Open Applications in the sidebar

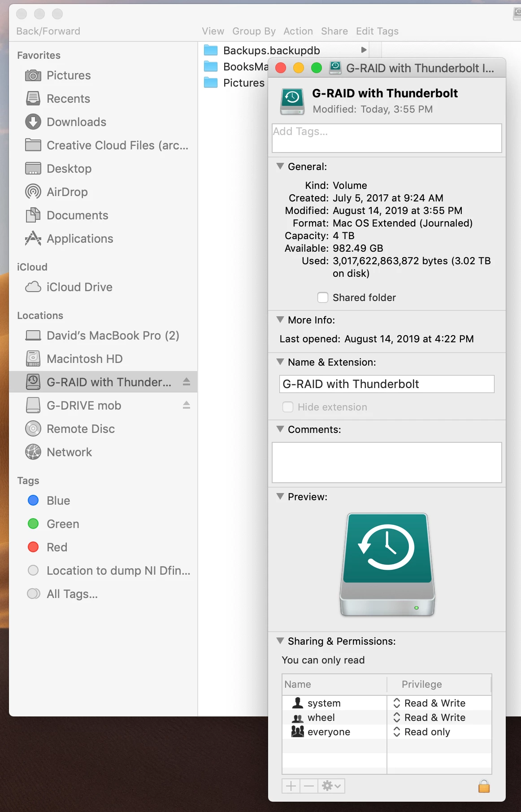(x=103, y=239)
